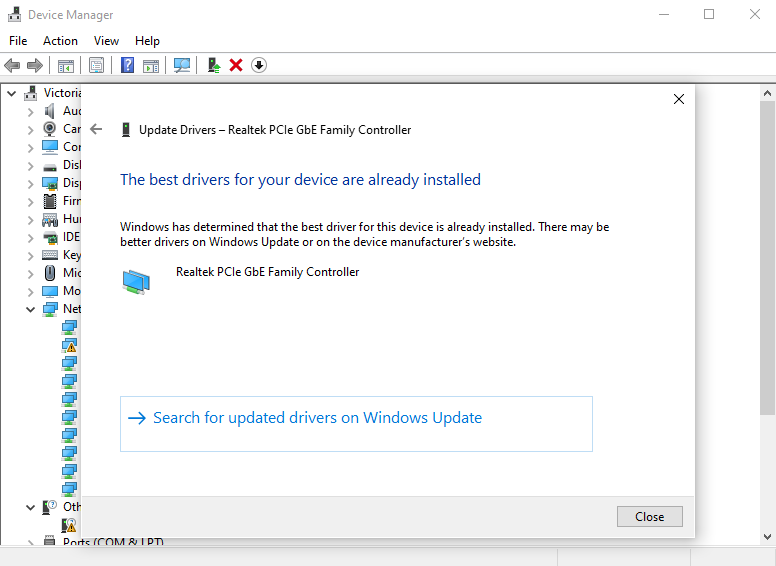Open the File menu

coord(18,41)
